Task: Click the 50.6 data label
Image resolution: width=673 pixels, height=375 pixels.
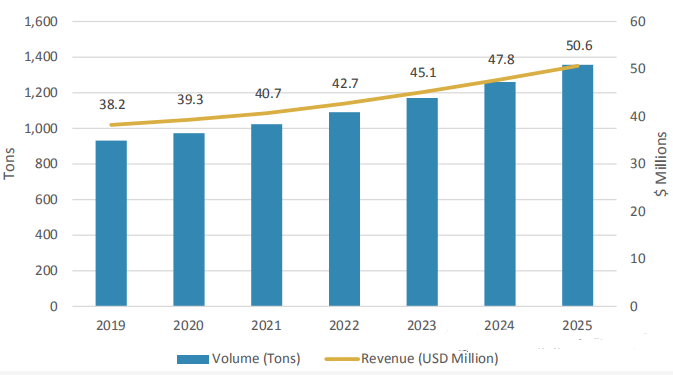Action: tap(579, 45)
